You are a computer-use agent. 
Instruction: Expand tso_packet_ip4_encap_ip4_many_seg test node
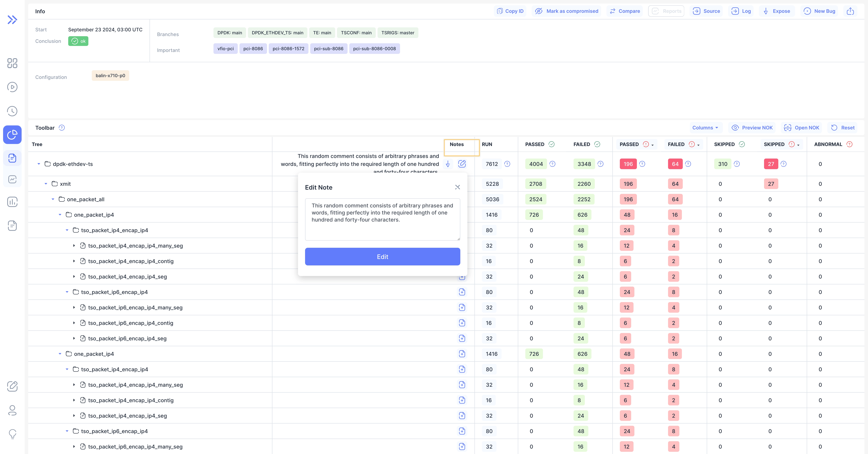(74, 246)
